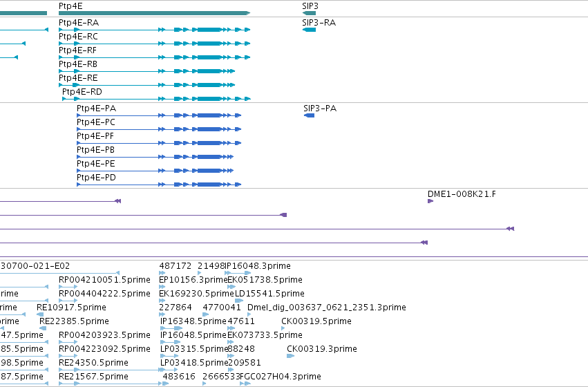
Task: Select the 88248 EST label
Action: 241,350
